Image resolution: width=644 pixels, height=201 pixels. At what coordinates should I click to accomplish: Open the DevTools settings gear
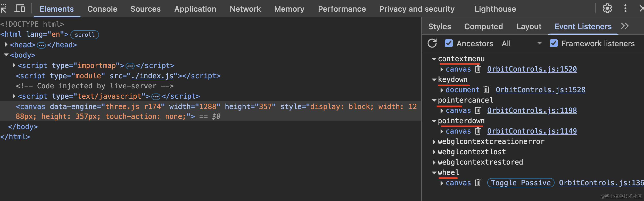(607, 9)
